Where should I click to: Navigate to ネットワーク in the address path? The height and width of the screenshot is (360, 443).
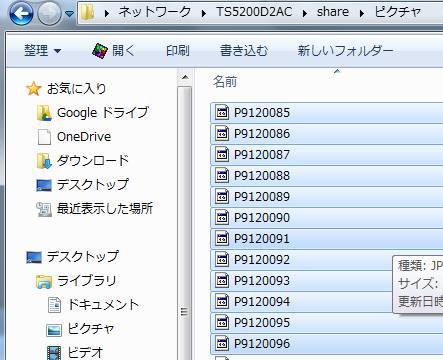coord(155,12)
